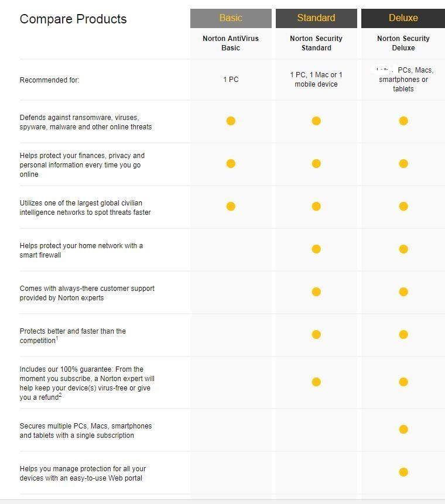Screen dimensions: 445x504
Task: Click the Deluxe dot for multiple devices row
Action: click(403, 430)
